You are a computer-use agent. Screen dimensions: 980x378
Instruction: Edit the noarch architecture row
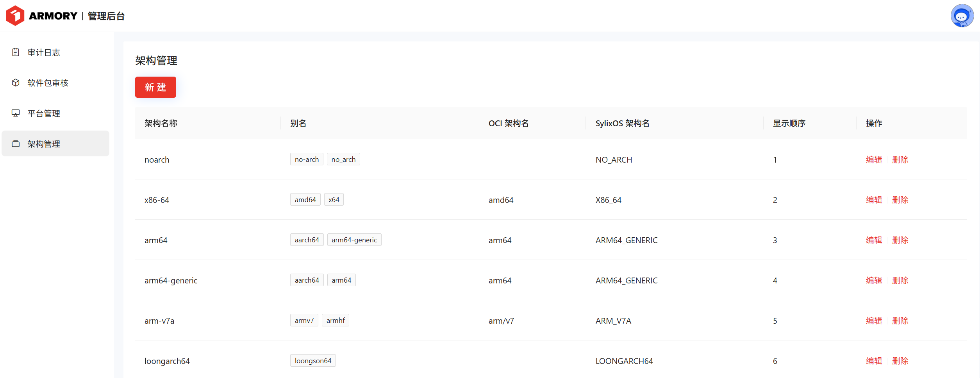coord(874,159)
